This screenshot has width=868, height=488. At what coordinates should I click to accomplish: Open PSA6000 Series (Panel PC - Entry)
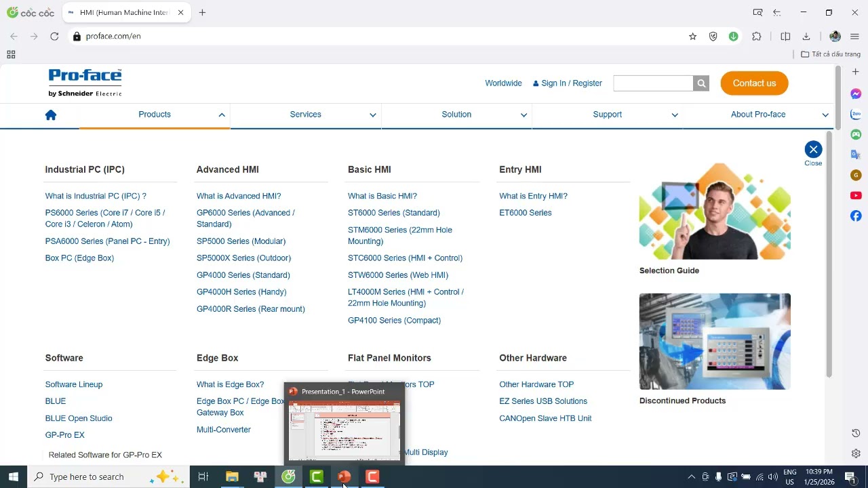pos(107,241)
